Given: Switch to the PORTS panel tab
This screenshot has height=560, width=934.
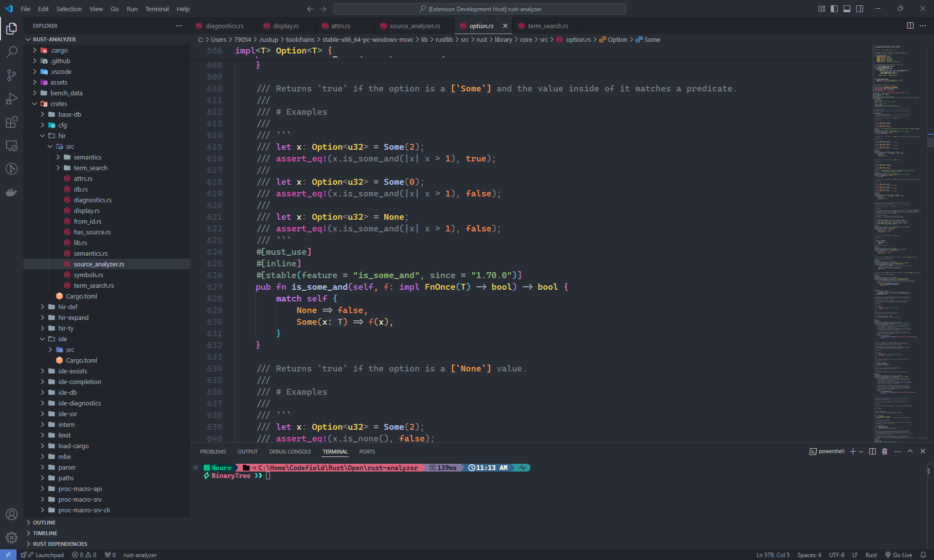Looking at the screenshot, I should (367, 452).
